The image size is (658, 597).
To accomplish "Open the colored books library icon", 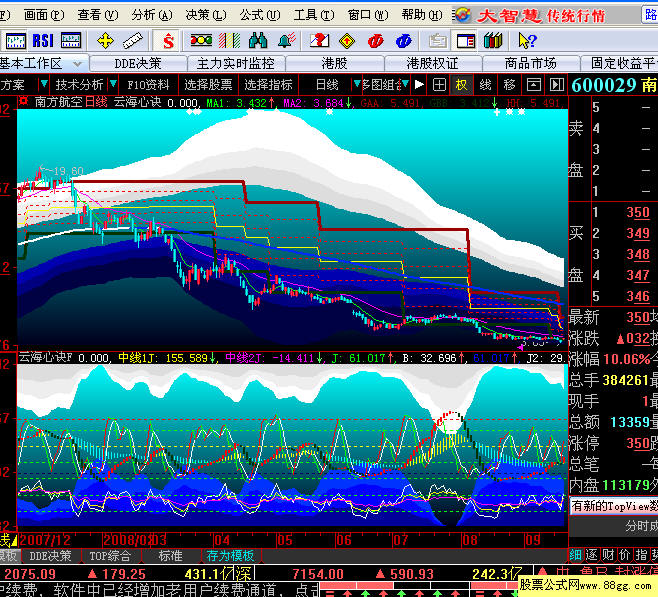I will [493, 41].
